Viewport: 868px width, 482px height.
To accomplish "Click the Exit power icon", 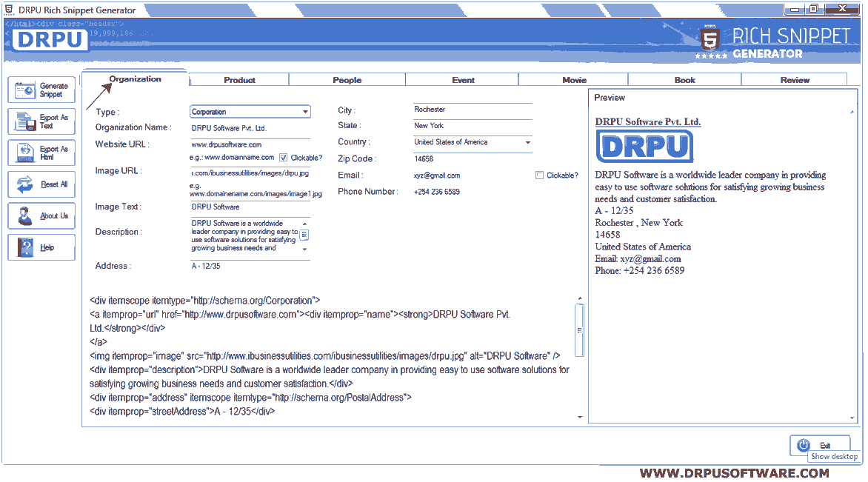I will [804, 445].
